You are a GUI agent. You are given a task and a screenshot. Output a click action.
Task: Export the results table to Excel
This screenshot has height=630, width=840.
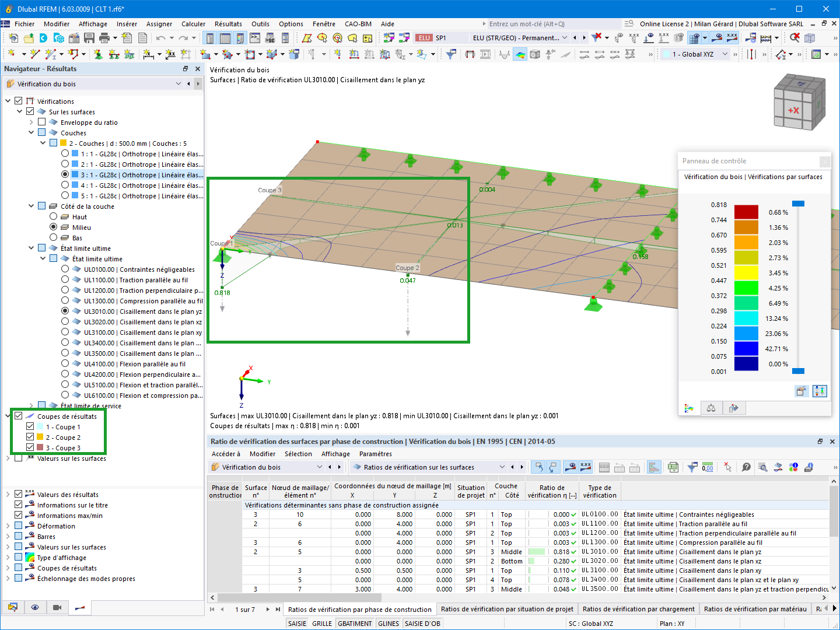pos(673,467)
